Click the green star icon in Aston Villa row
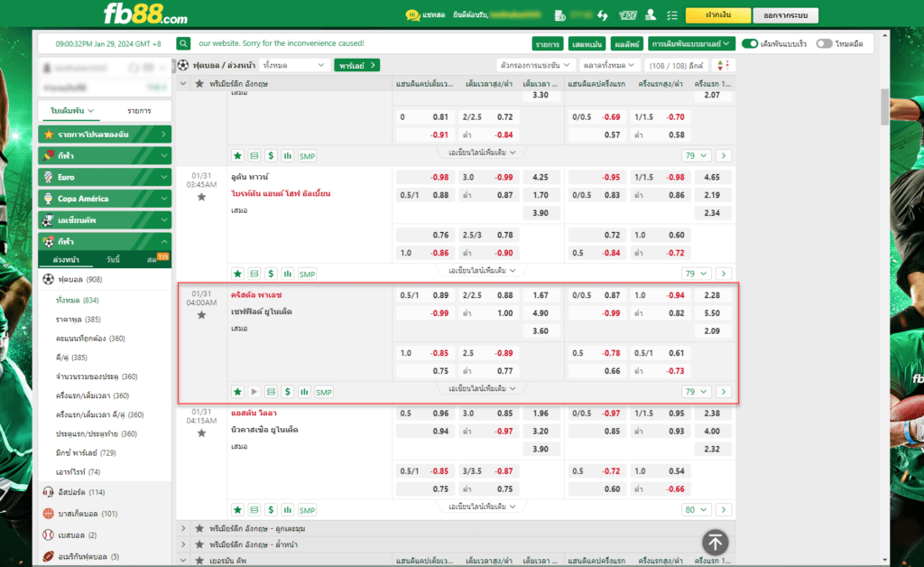 click(237, 510)
